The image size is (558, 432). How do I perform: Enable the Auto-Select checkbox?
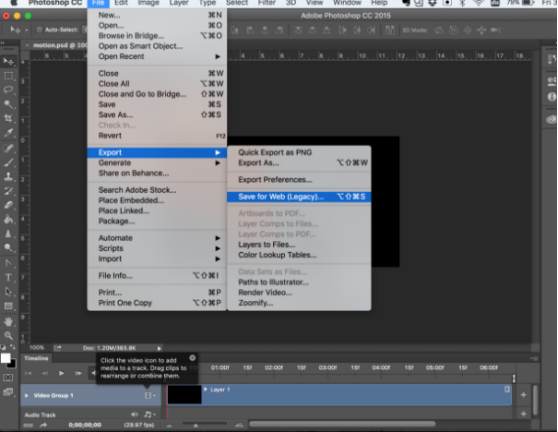[39, 30]
